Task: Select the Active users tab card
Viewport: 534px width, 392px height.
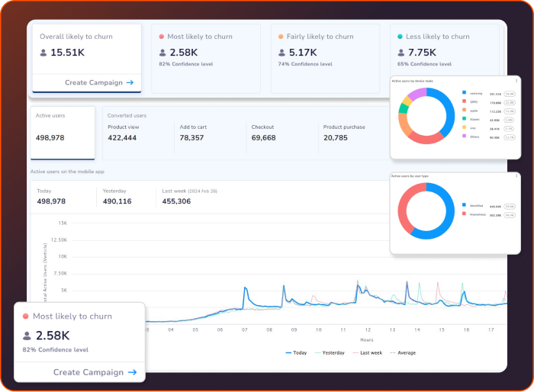Action: (x=62, y=132)
